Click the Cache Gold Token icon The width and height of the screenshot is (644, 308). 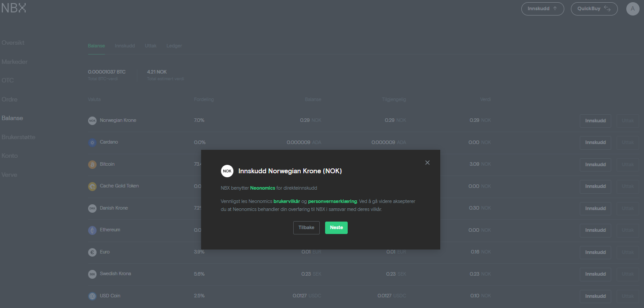92,186
